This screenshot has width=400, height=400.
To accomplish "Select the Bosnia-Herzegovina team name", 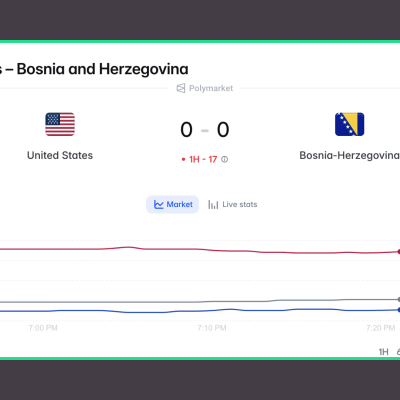I will click(x=349, y=155).
